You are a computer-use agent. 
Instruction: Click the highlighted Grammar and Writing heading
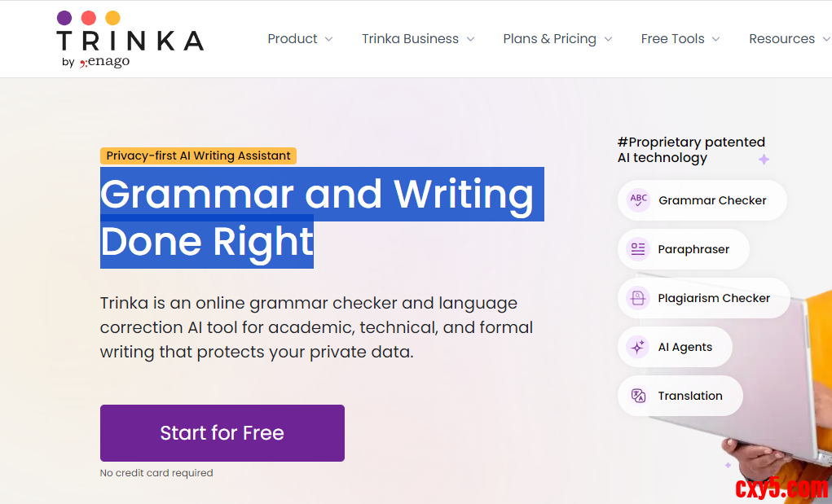coord(316,194)
